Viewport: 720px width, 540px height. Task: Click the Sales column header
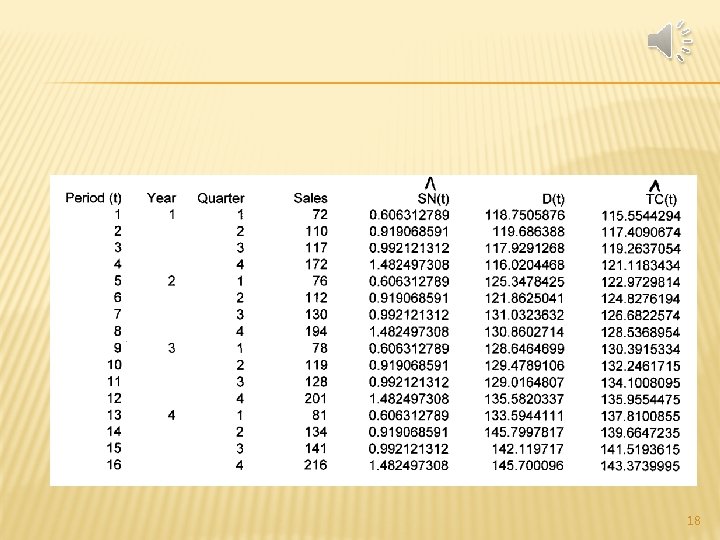(310, 198)
